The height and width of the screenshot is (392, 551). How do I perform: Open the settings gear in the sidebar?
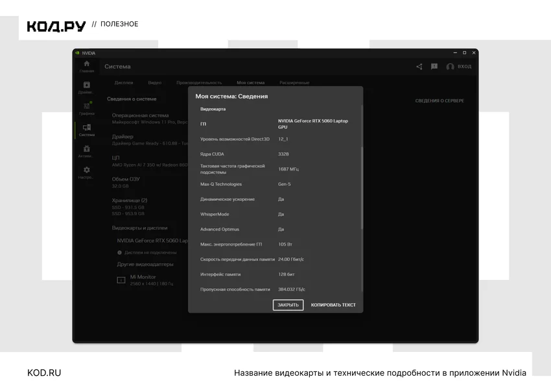86,170
